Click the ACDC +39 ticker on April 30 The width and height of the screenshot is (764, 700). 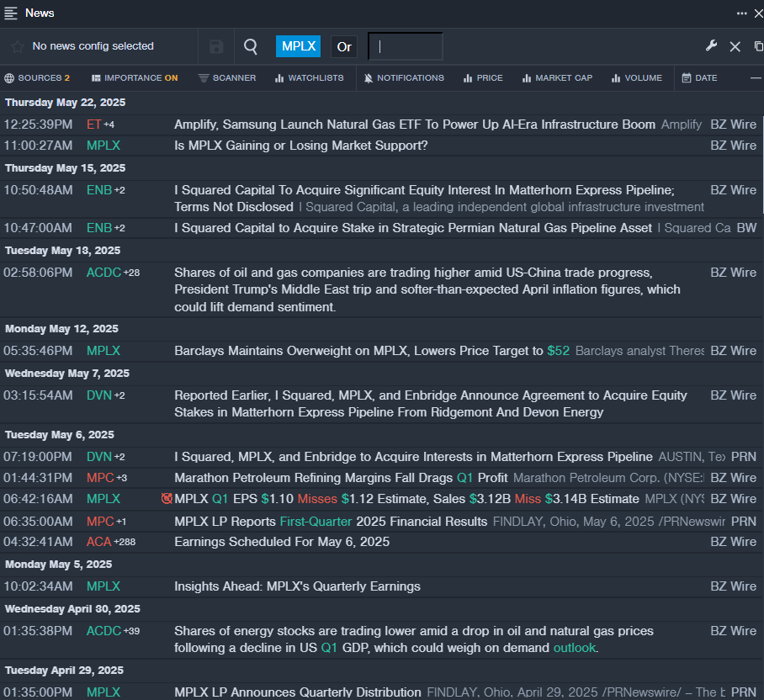103,631
